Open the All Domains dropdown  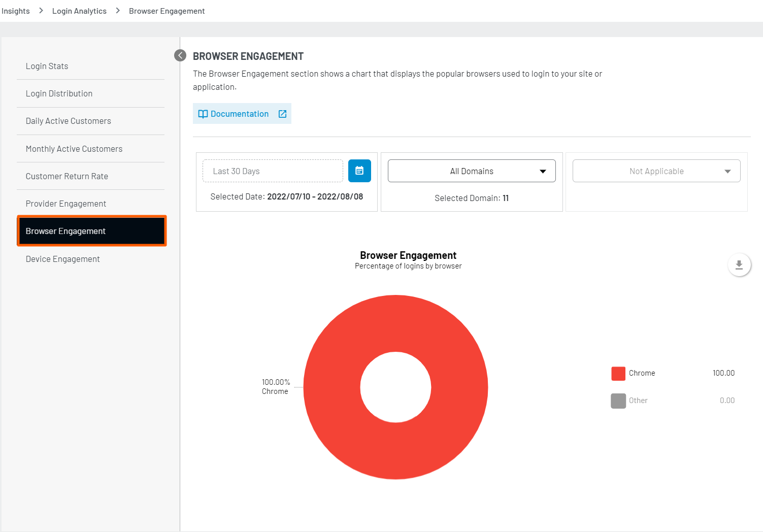point(471,171)
